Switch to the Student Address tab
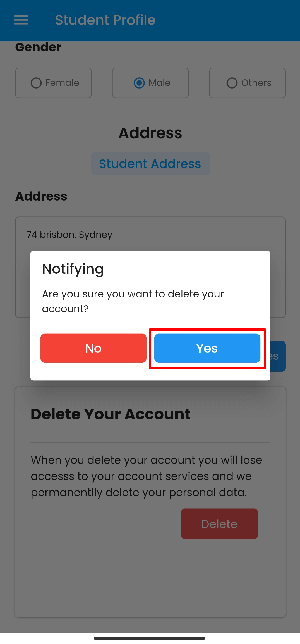Screen dimensions: 300x644 click(x=150, y=164)
